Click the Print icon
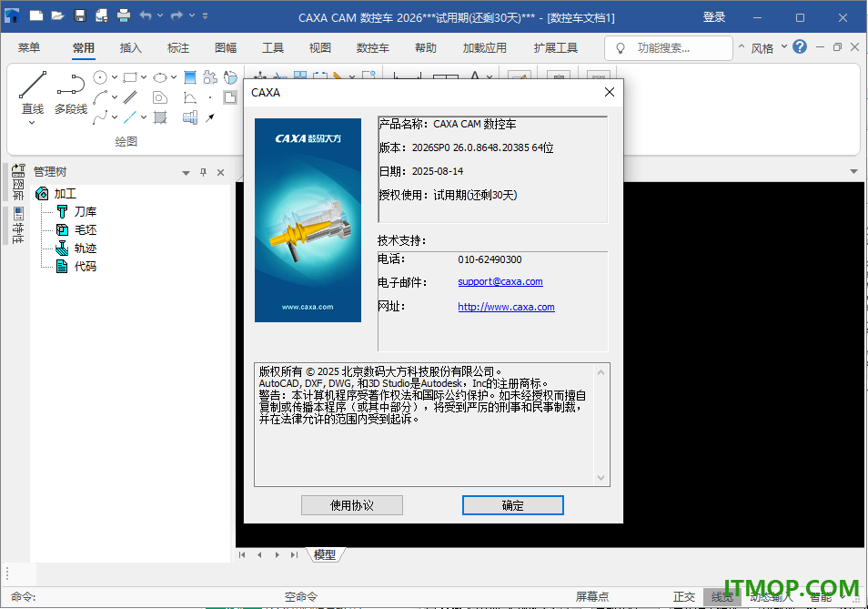The height and width of the screenshot is (609, 868). pyautogui.click(x=124, y=16)
